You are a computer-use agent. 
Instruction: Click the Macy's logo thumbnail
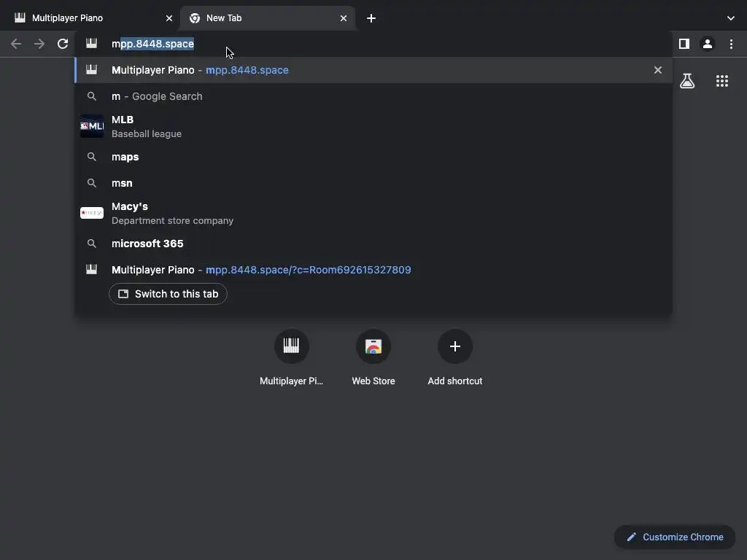(x=92, y=213)
